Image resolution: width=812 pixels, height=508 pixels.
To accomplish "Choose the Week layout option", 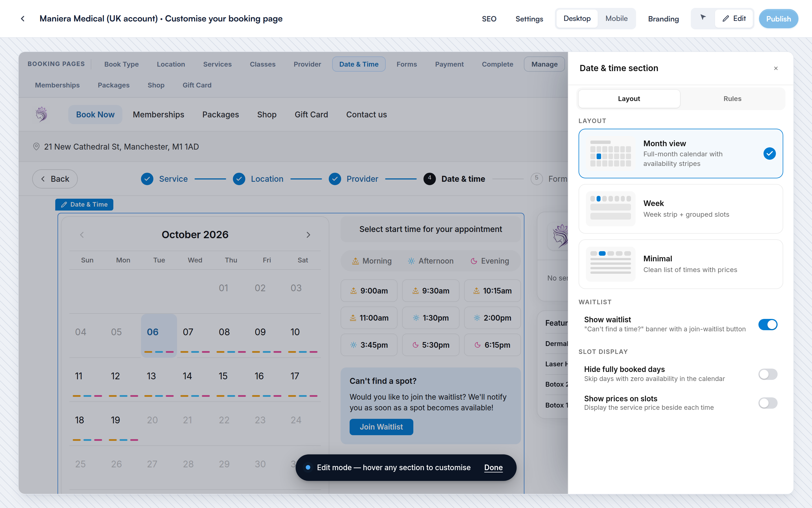I will (681, 209).
